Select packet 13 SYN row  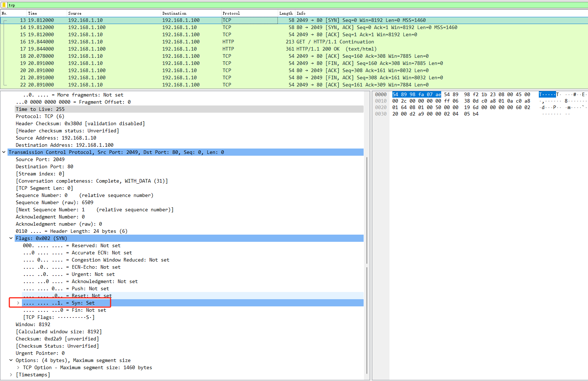pos(294,20)
